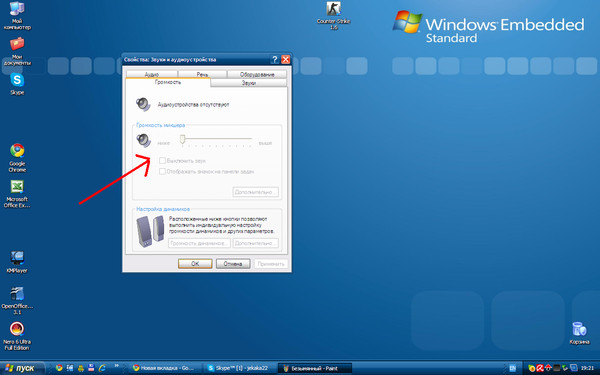Switch to Новая вкладка Chrome taskbar item
The image size is (600, 375).
[x=164, y=368]
